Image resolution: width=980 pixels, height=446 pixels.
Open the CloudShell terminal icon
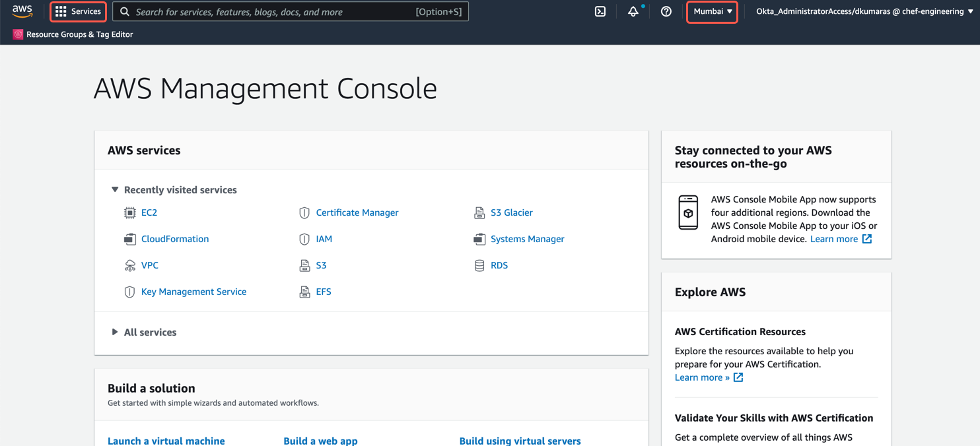[x=600, y=11]
